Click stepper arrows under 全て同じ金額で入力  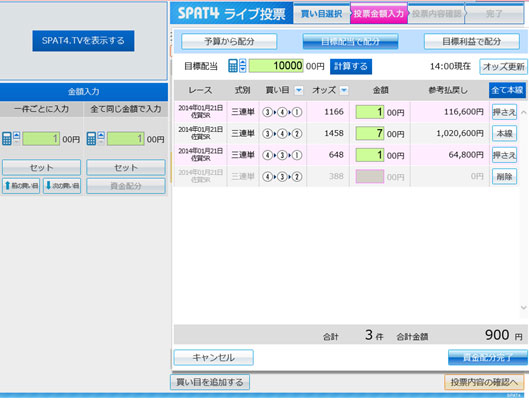click(101, 138)
